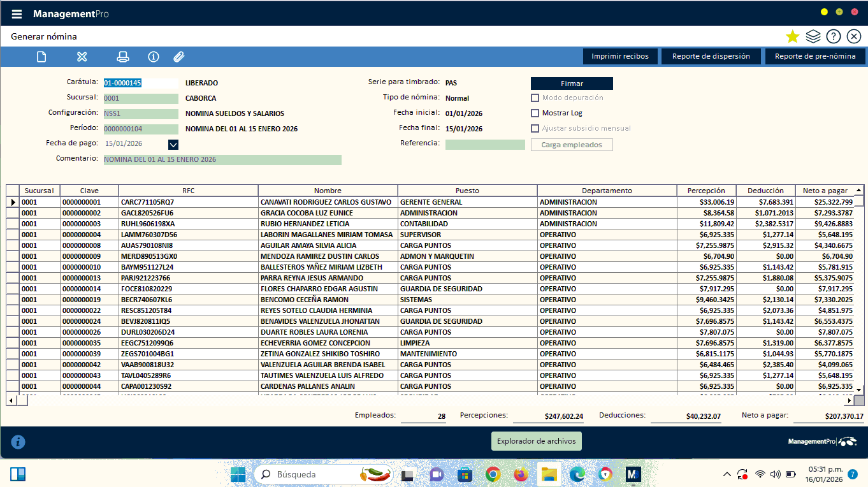Open the stacked layers icon
Viewport: 868px width, 487px height.
tap(813, 36)
